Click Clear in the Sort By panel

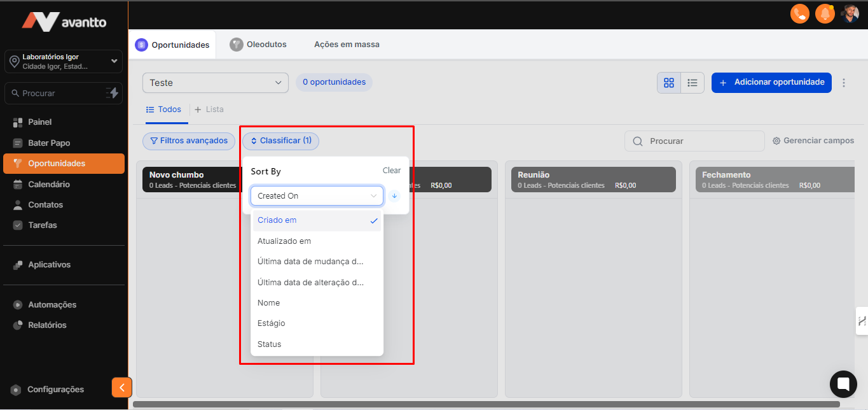pos(392,171)
